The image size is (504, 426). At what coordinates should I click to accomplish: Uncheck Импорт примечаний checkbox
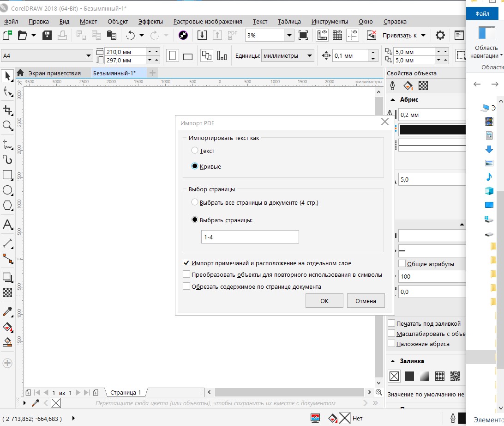tap(186, 263)
